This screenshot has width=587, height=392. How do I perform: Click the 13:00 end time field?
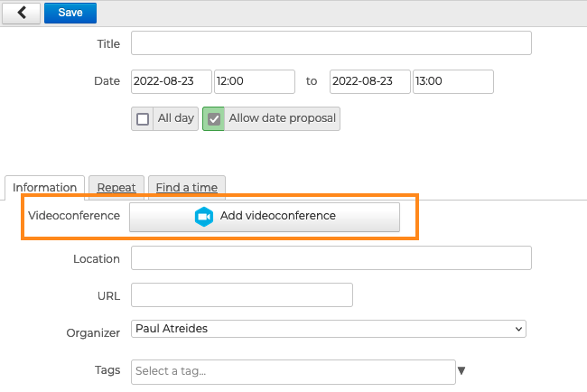[452, 81]
